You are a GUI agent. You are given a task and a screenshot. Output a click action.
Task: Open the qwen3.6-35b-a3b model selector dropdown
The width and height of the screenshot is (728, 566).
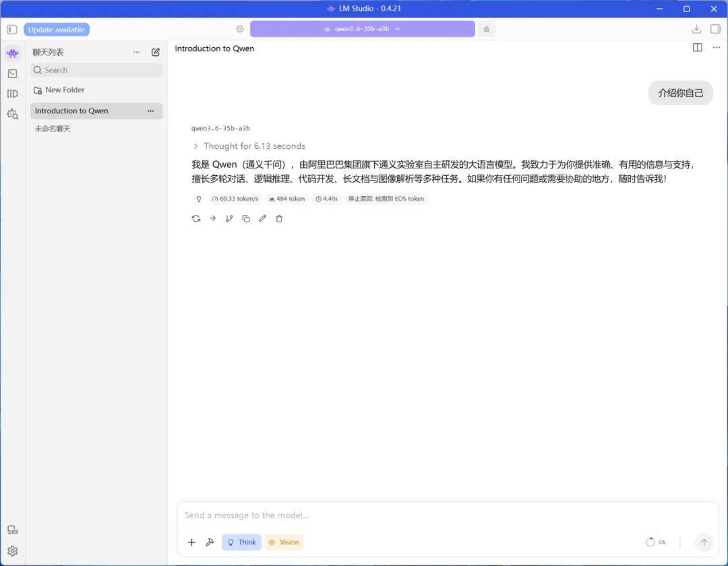362,29
